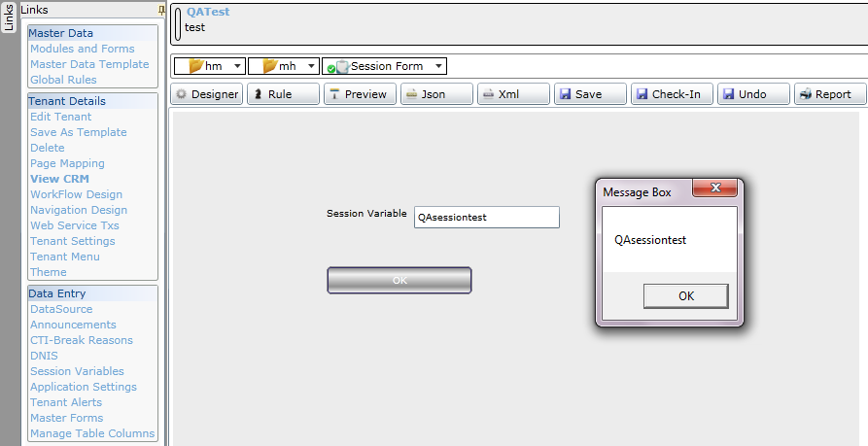Select the Data Entry section header

click(92, 293)
